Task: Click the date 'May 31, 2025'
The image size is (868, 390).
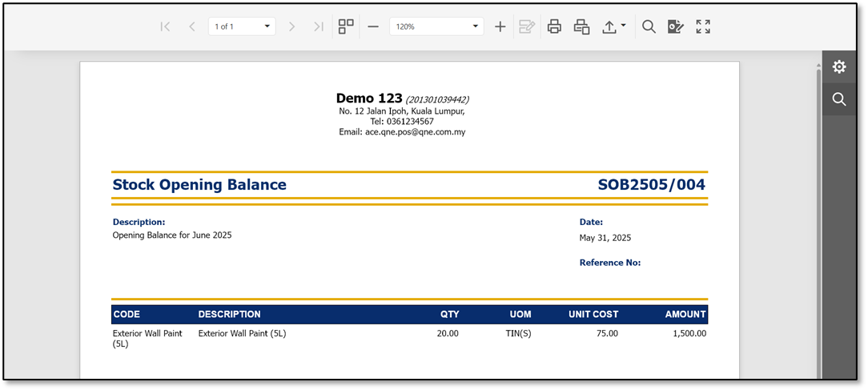Action: pyautogui.click(x=605, y=238)
